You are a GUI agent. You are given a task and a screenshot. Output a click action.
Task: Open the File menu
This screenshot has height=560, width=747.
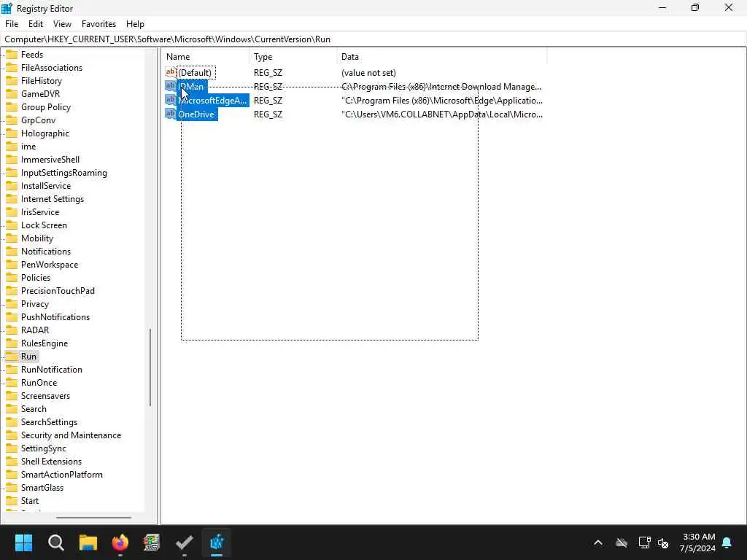12,24
